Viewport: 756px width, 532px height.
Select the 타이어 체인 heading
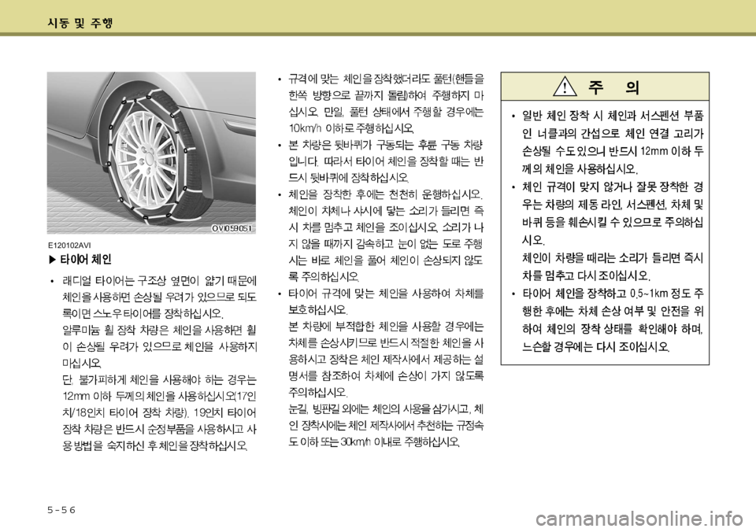coord(85,260)
